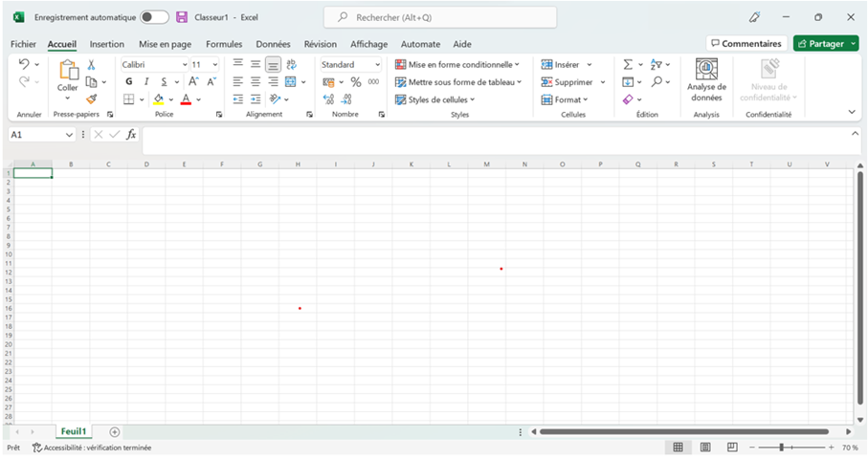Click the zoom slider handle
Image resolution: width=868 pixels, height=459 pixels.
tap(782, 447)
